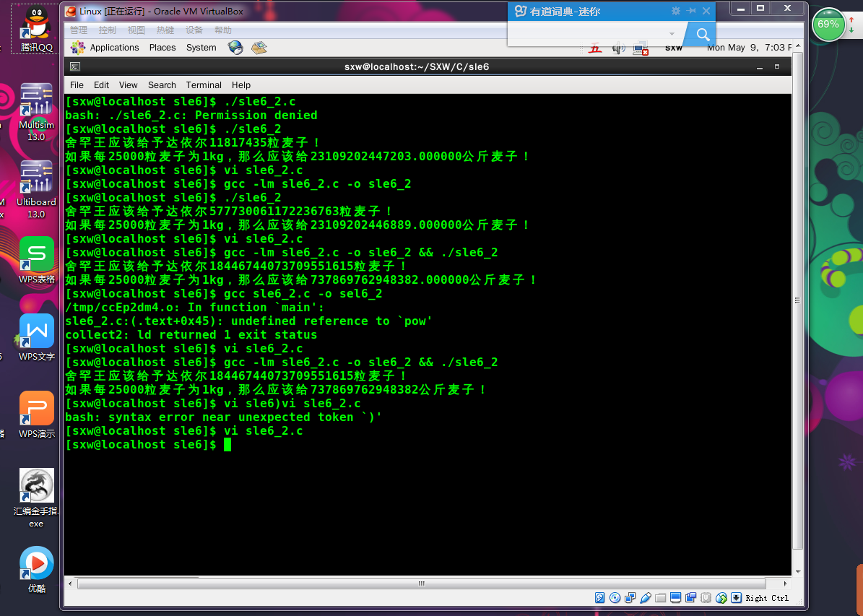
Task: Click the Youdao dictionary search magnifier button
Action: pyautogui.click(x=702, y=35)
